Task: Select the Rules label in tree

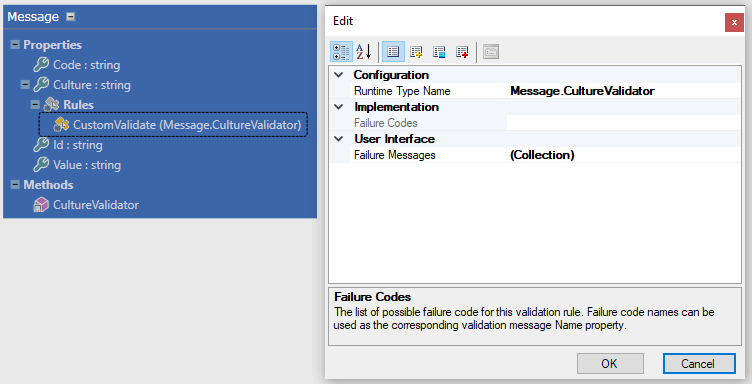Action: pyautogui.click(x=78, y=105)
